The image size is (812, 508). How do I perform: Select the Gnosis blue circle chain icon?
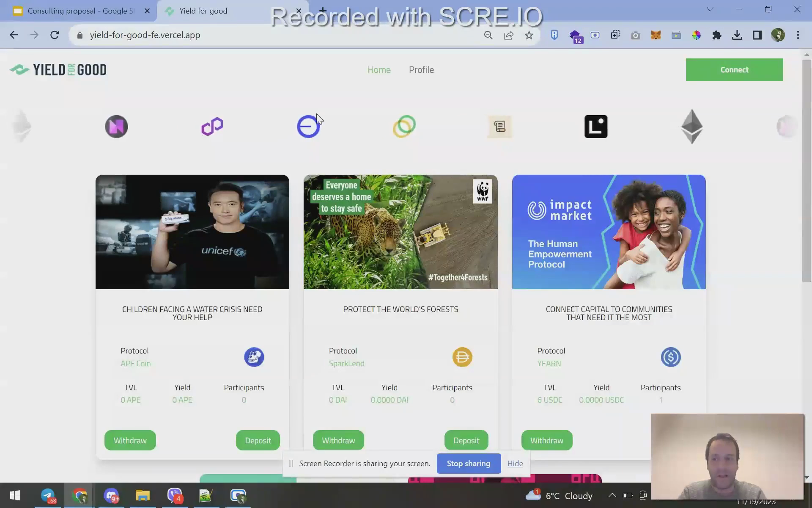(308, 126)
